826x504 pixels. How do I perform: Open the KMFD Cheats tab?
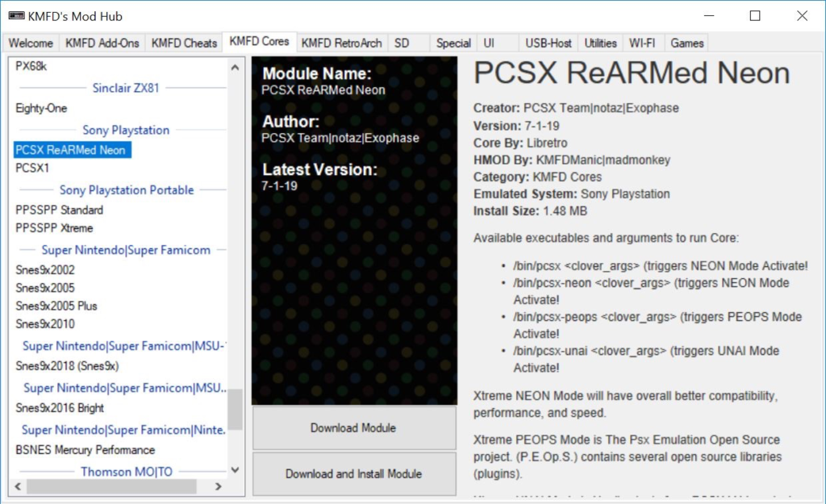pyautogui.click(x=184, y=44)
